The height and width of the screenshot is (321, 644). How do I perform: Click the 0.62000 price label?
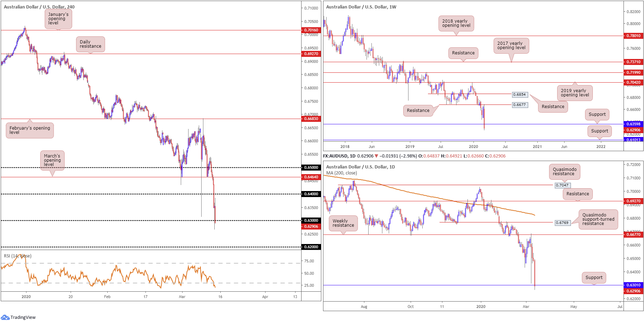(311, 247)
